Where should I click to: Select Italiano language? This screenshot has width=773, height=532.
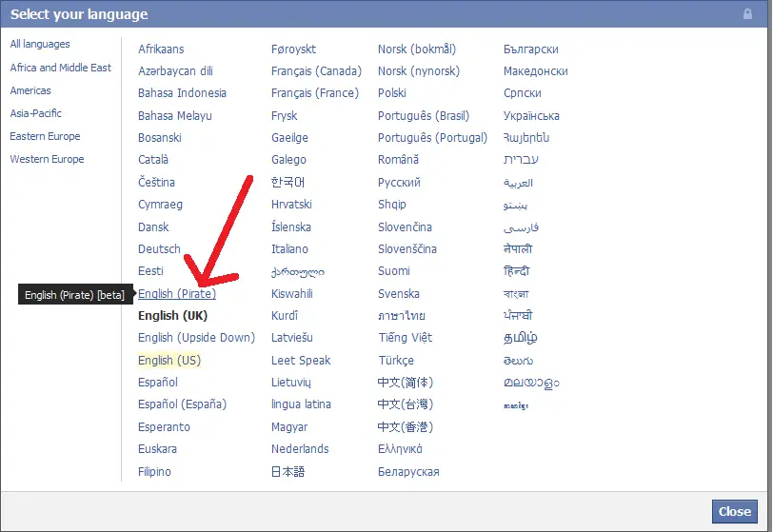[x=289, y=249]
